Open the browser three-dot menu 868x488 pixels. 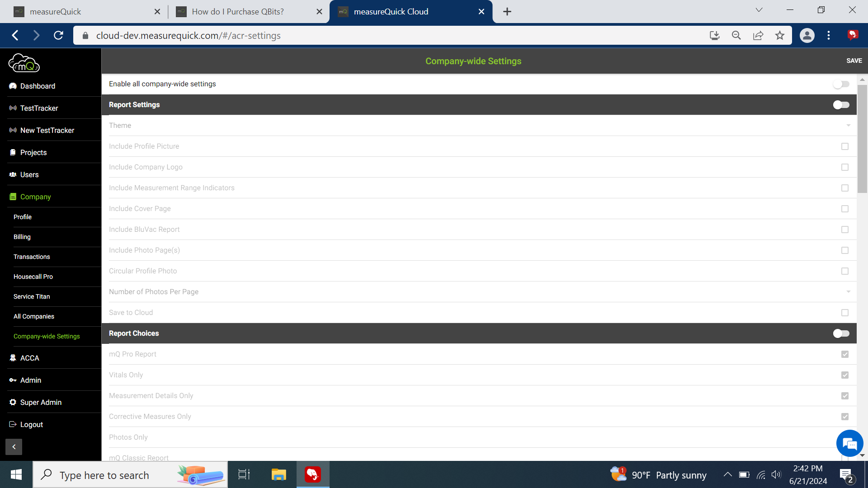tap(829, 35)
